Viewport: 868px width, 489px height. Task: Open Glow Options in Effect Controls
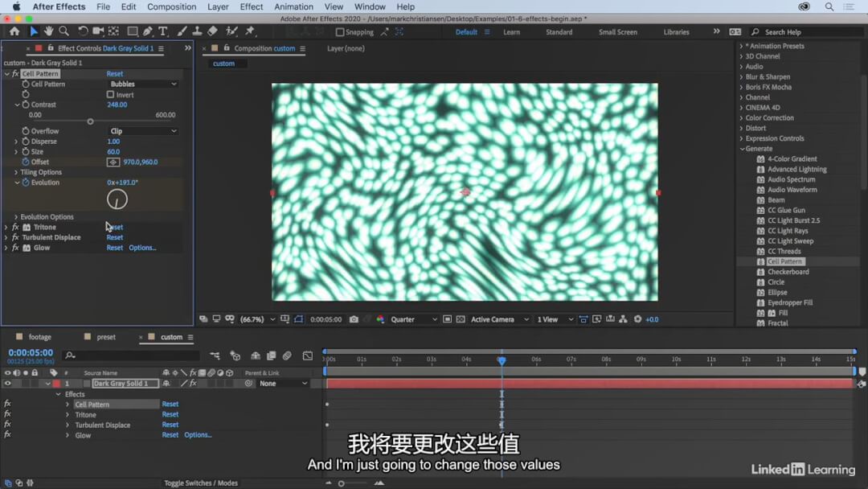pos(142,248)
